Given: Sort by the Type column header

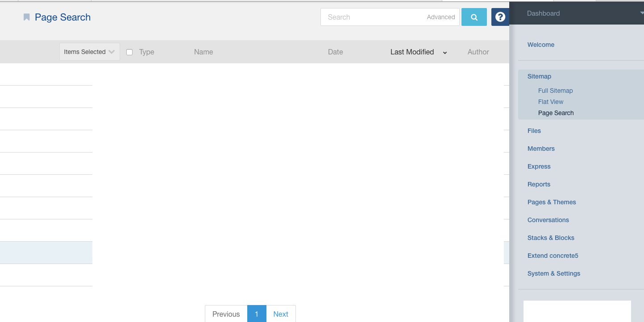Looking at the screenshot, I should click(146, 52).
